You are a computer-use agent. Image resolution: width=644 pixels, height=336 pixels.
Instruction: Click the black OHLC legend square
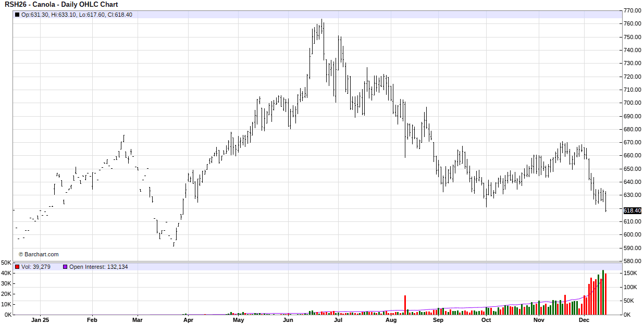tap(17, 15)
